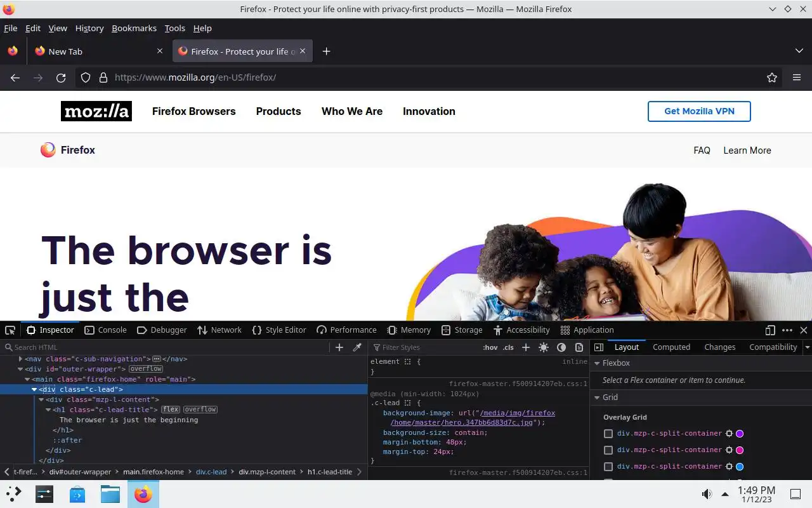Screen dimensions: 812x508
Task: Open the Bookmarks menu
Action: [134, 28]
